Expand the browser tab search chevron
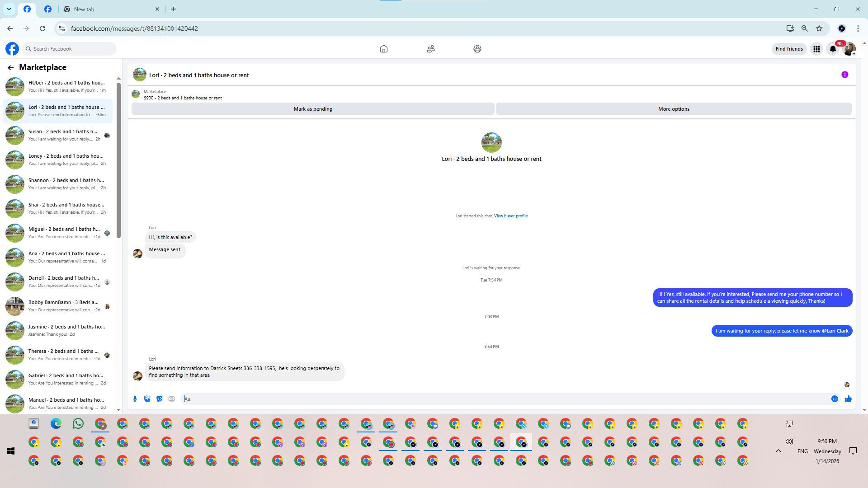This screenshot has width=868, height=488. tap(9, 9)
